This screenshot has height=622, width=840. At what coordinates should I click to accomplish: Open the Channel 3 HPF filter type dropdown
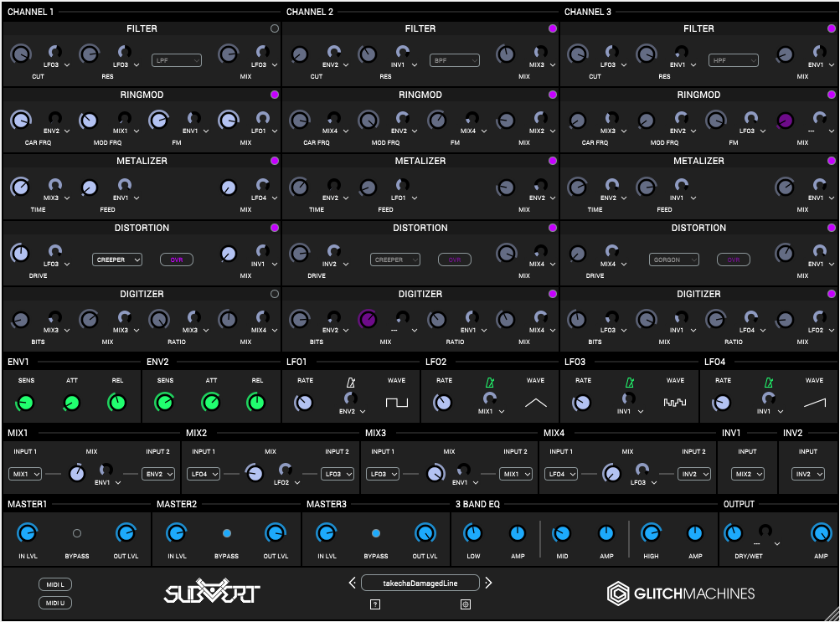click(x=733, y=60)
